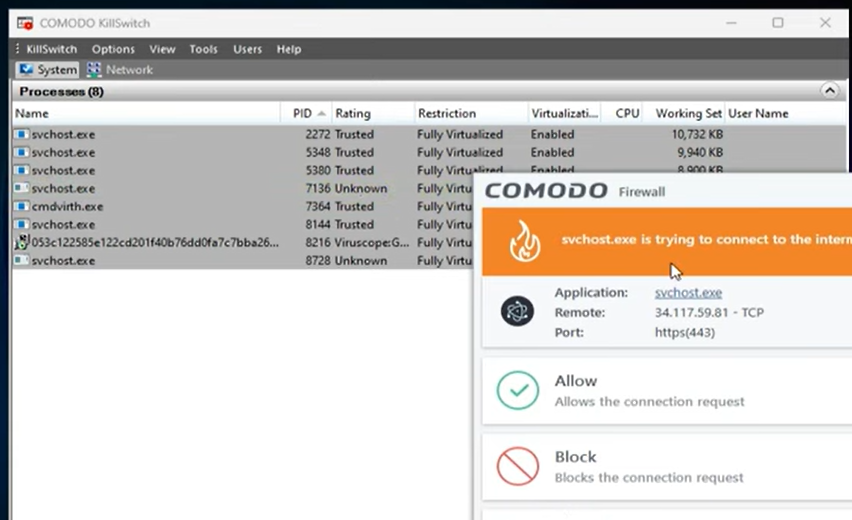Click the red Block prohibition icon

pos(518,466)
